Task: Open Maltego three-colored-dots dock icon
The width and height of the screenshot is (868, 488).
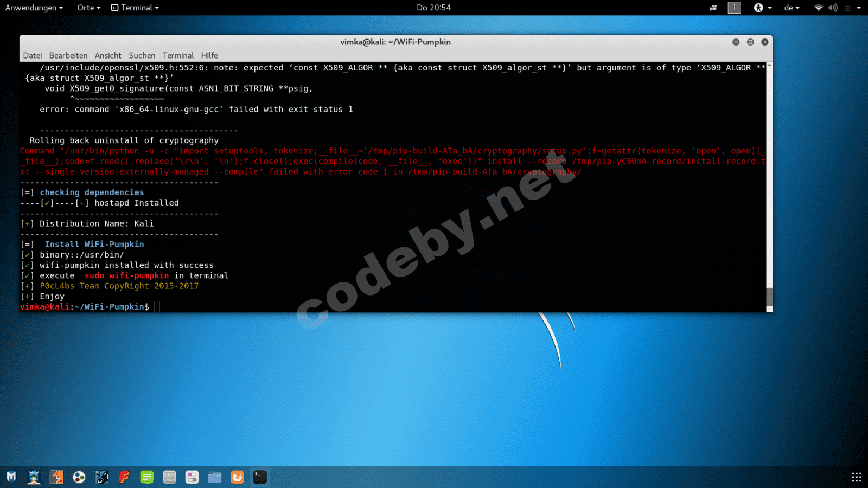Action: pos(79,477)
